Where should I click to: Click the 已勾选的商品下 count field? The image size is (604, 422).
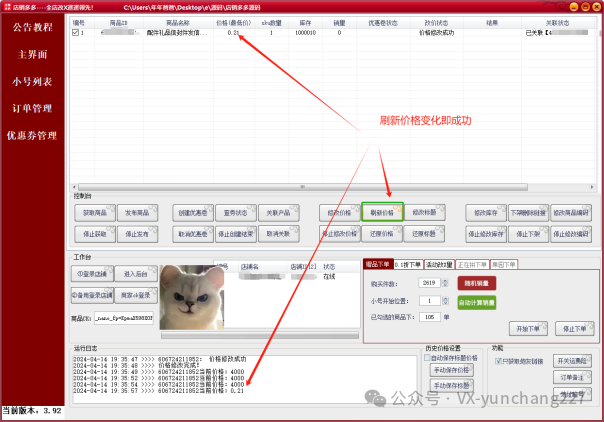pyautogui.click(x=430, y=317)
